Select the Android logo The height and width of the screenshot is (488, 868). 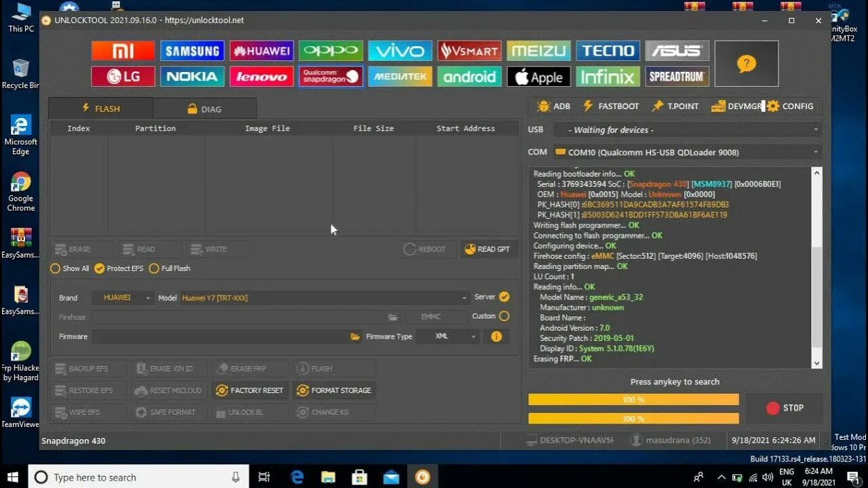[469, 77]
